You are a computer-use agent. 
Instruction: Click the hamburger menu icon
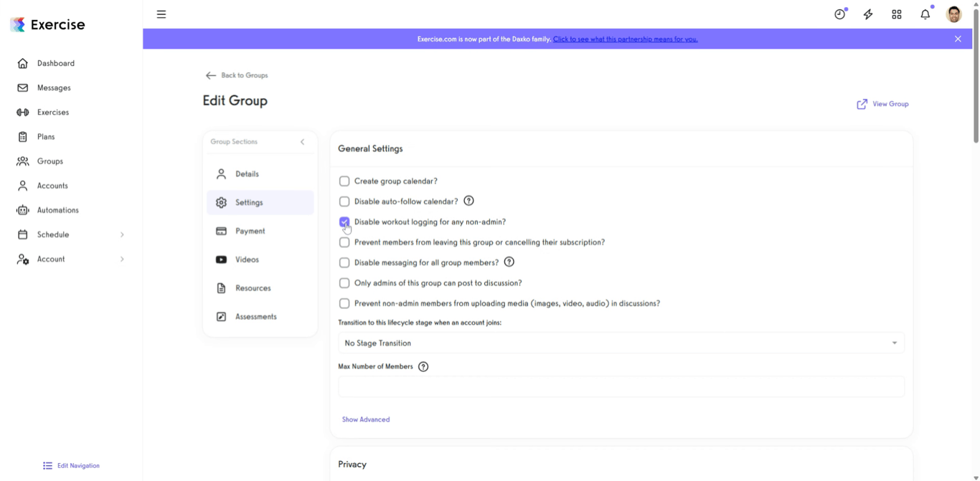[x=161, y=14]
